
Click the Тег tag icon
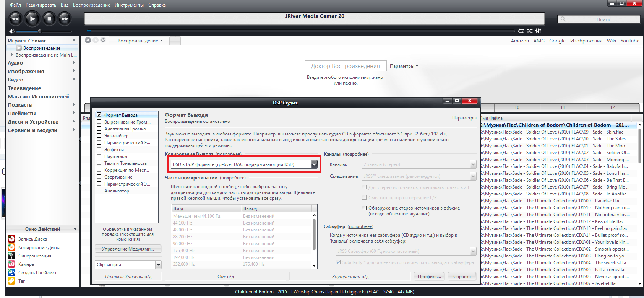click(x=11, y=281)
